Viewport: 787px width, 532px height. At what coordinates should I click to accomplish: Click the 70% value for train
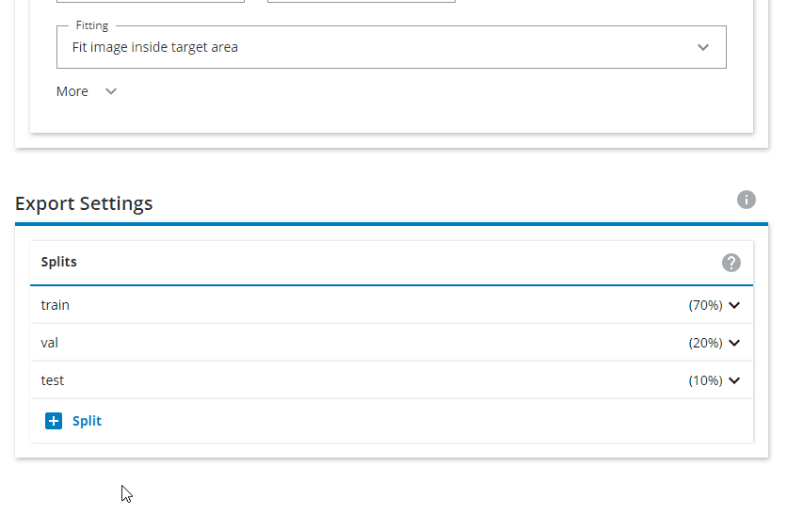click(x=705, y=305)
